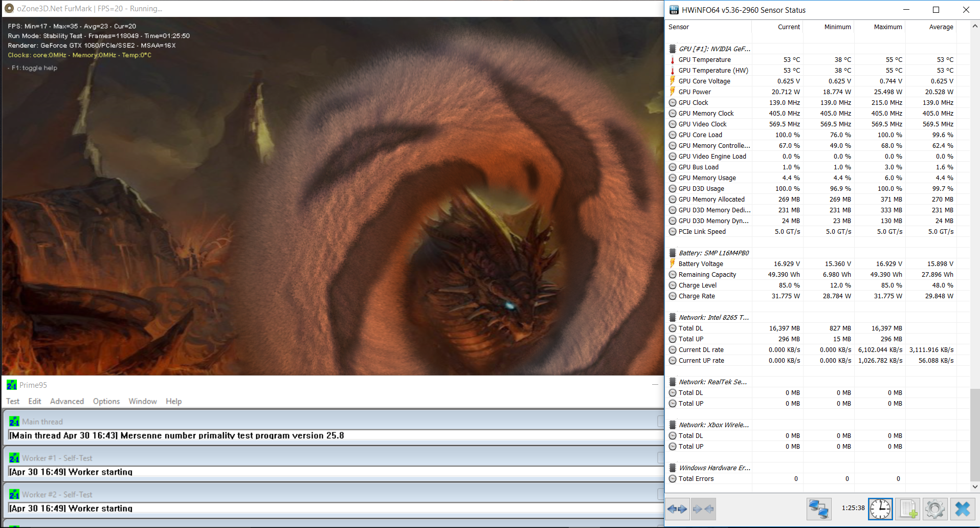Click the circle icon beside GPU Clock
Viewport: 980px width, 528px height.
673,103
